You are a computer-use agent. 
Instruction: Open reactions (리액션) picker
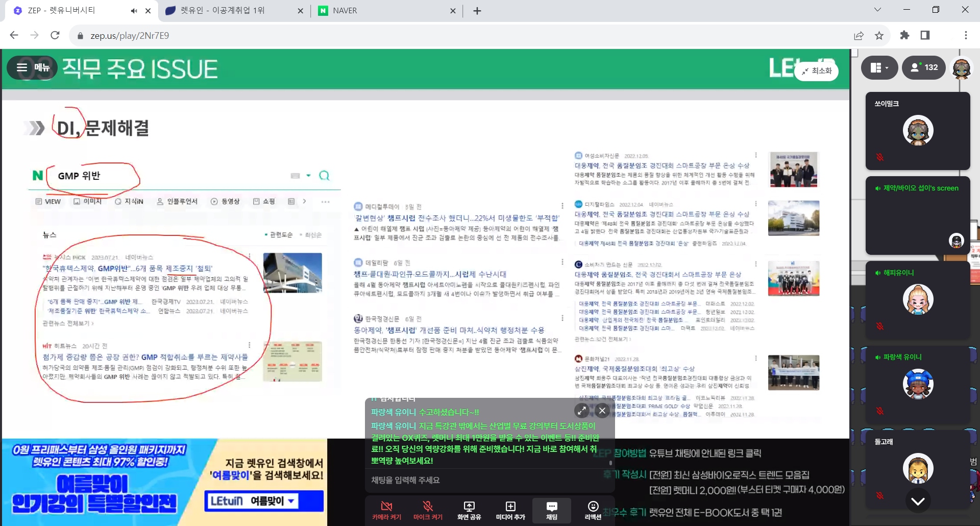[593, 510]
